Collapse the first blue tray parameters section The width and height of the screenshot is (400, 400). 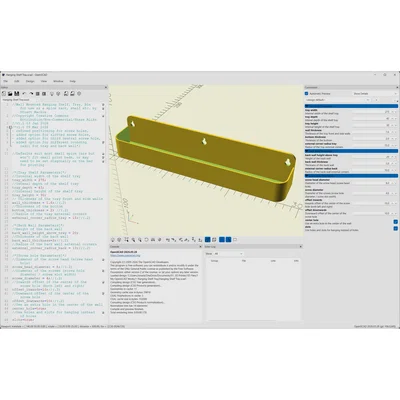pos(351,106)
